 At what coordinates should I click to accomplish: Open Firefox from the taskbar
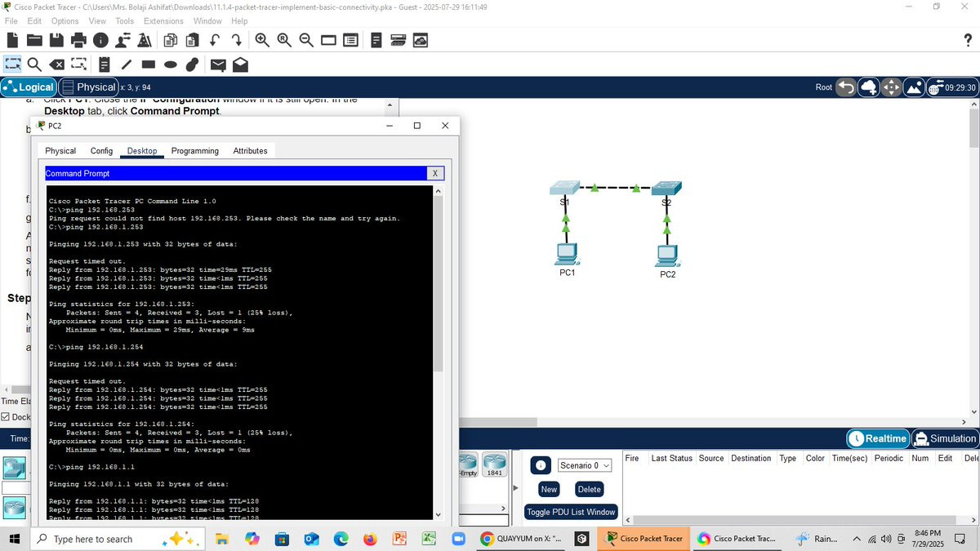click(369, 539)
